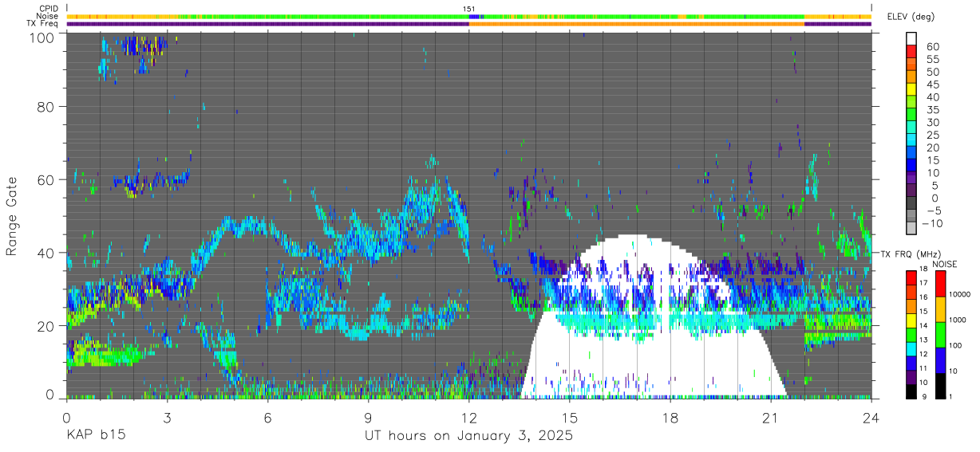980x452 pixels.
Task: Select the yellow 14–15 MHz TX frequency swatch
Action: coord(912,319)
